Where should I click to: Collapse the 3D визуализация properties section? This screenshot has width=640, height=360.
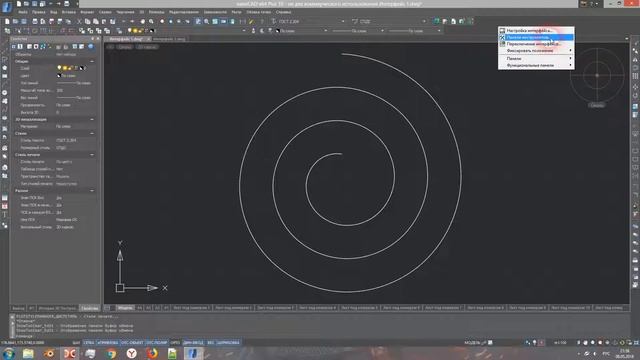92,120
